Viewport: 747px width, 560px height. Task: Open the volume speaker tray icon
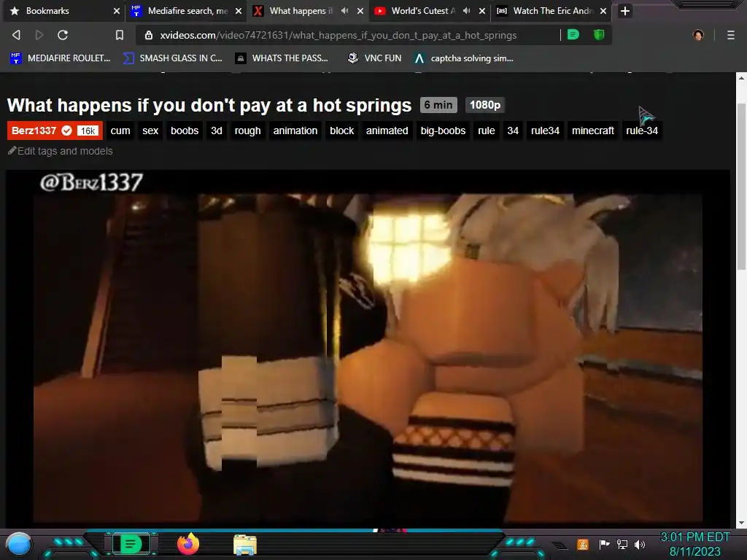coord(640,544)
